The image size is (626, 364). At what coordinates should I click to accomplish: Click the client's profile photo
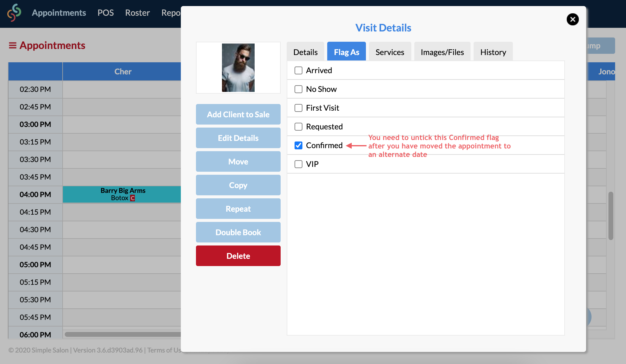click(x=238, y=68)
